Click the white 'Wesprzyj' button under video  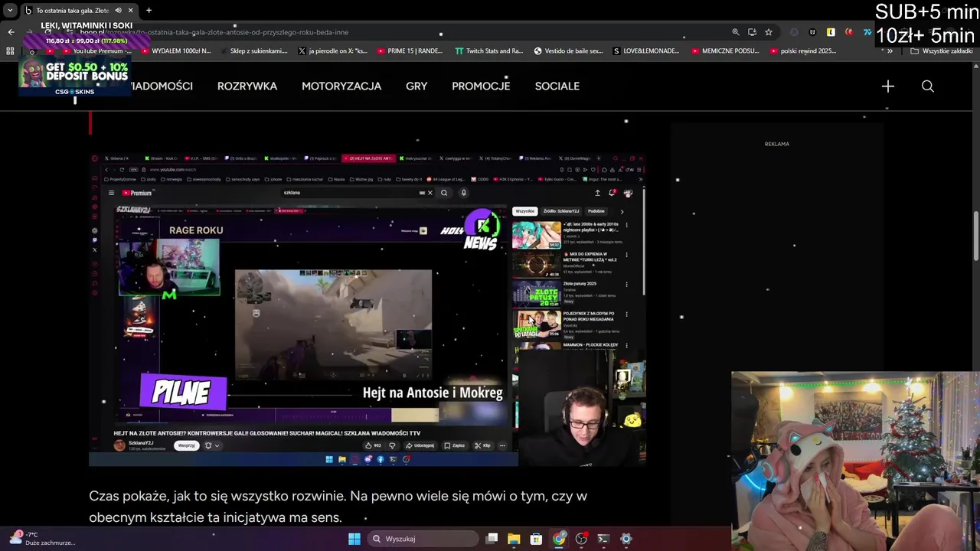186,445
